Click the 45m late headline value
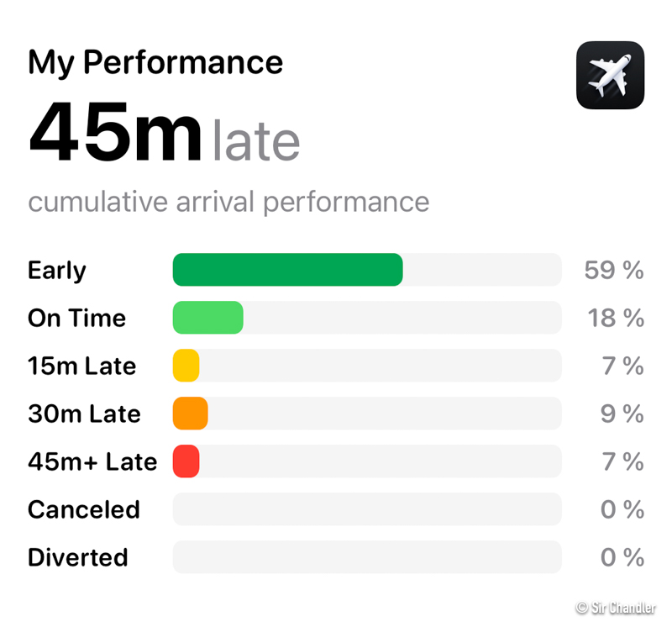 pyautogui.click(x=164, y=133)
